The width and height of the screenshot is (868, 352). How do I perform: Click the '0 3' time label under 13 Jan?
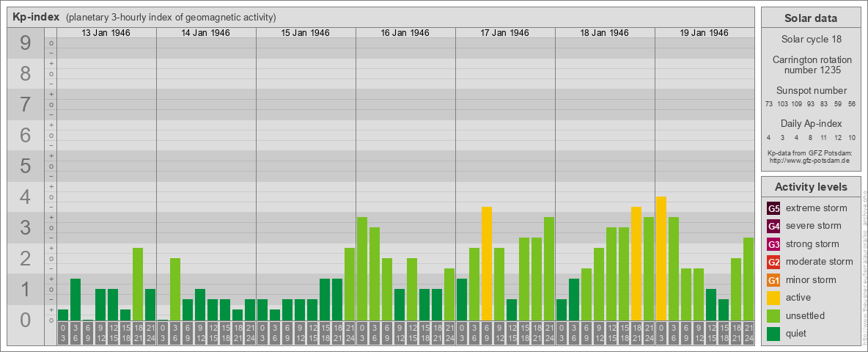click(63, 334)
